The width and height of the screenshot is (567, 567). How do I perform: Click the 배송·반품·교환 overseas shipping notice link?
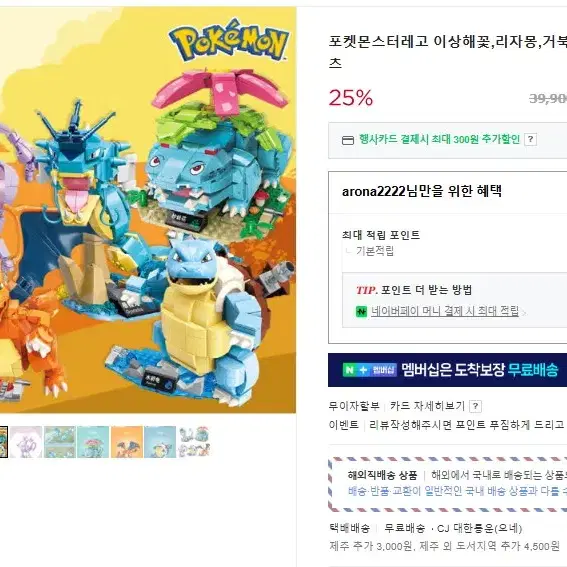coord(457,491)
